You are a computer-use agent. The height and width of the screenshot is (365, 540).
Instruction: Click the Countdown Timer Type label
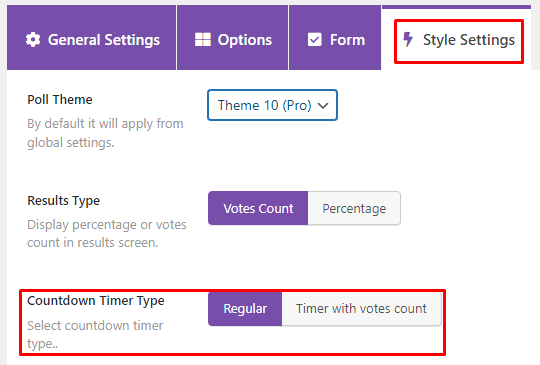(96, 301)
